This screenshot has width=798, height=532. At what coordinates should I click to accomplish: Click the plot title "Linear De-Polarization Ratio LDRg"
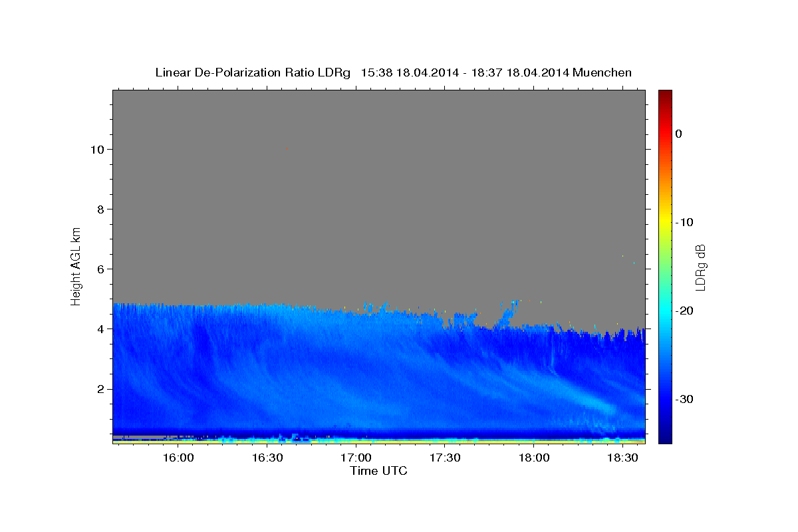tap(253, 72)
